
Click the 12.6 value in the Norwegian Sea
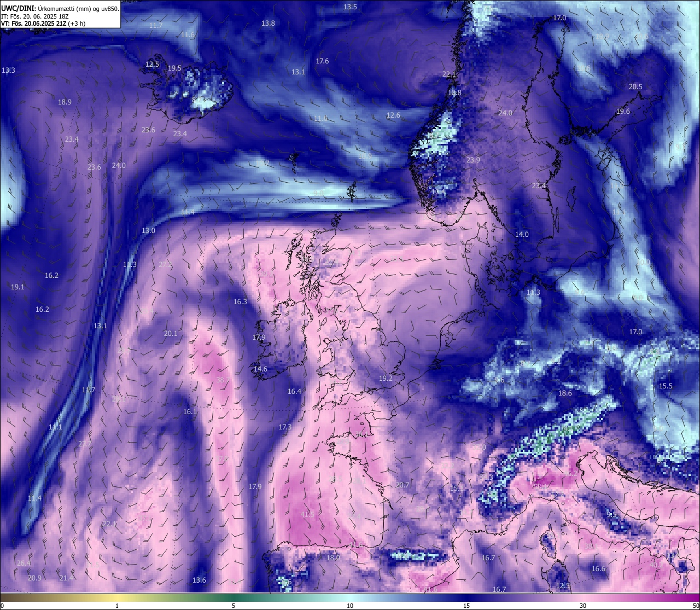393,115
